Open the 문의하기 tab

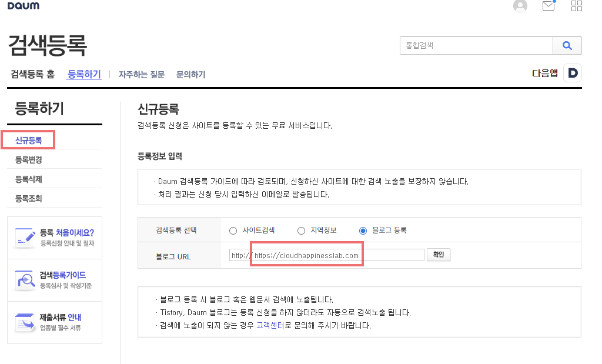pyautogui.click(x=190, y=75)
